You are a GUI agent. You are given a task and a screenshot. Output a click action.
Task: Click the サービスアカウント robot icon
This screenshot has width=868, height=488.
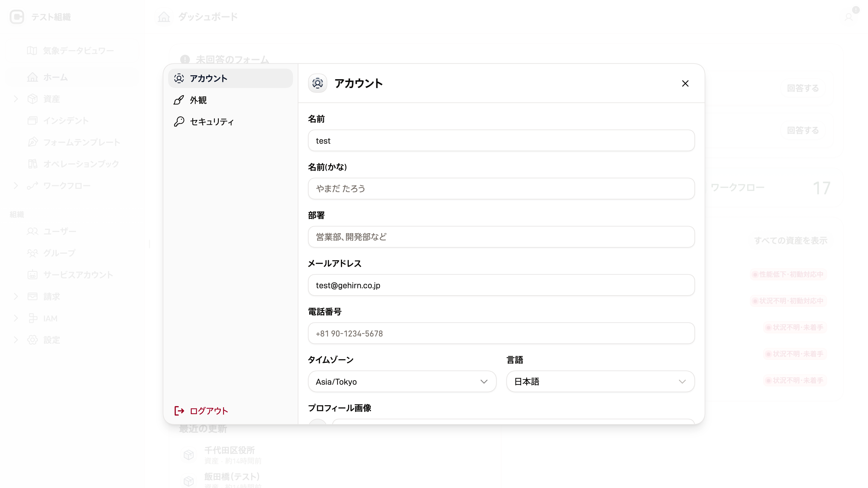pos(32,275)
